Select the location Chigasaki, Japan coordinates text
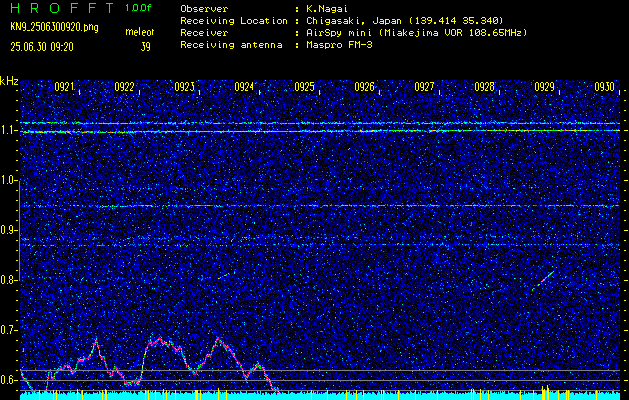 405,21
